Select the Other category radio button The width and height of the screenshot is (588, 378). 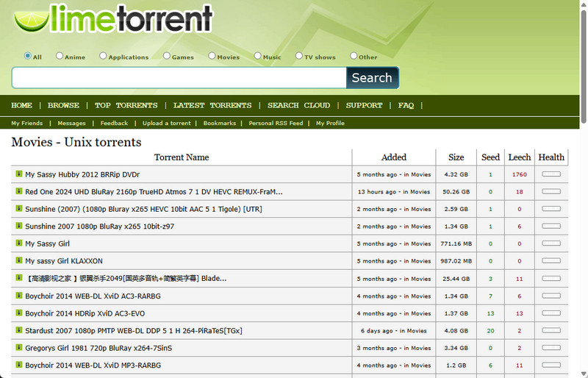click(354, 56)
